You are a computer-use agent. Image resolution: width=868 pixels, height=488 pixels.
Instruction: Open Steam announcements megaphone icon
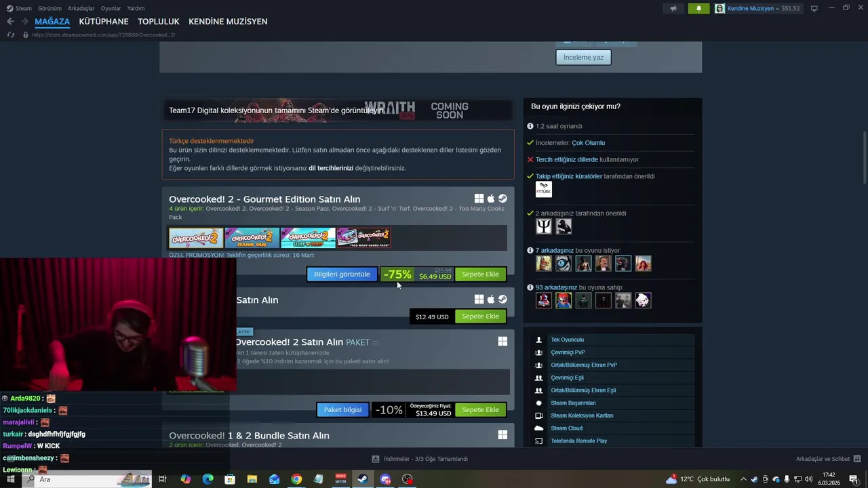(x=673, y=9)
